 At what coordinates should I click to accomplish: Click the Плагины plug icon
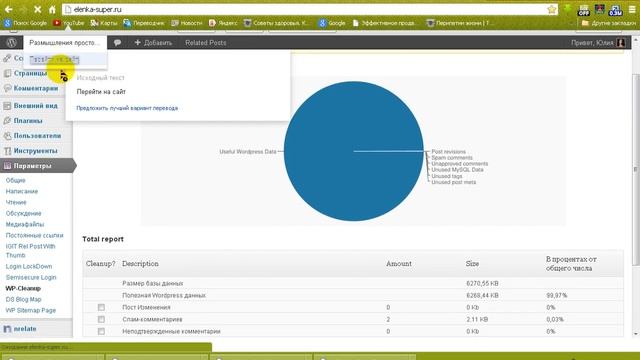(x=7, y=121)
